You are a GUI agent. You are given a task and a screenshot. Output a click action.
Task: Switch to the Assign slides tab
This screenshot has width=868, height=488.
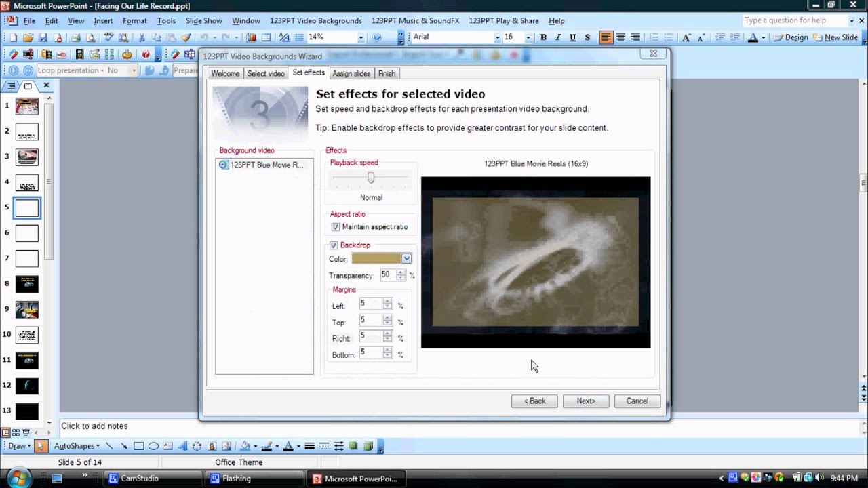click(x=351, y=73)
